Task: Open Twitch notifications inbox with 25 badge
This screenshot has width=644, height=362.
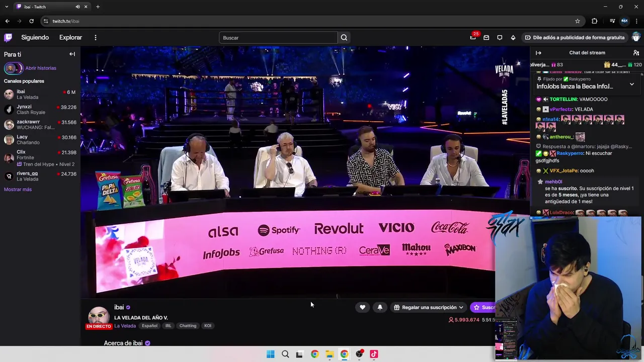Action: coord(473,37)
